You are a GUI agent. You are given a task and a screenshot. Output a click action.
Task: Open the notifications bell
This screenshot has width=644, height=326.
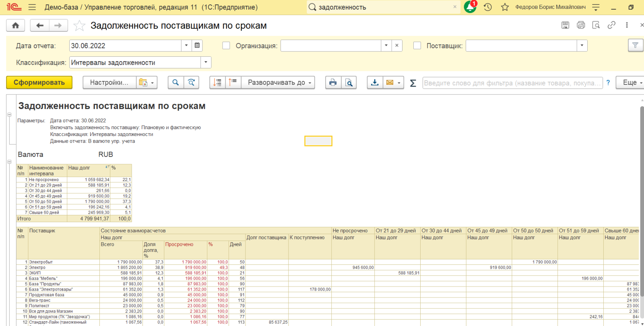point(470,7)
